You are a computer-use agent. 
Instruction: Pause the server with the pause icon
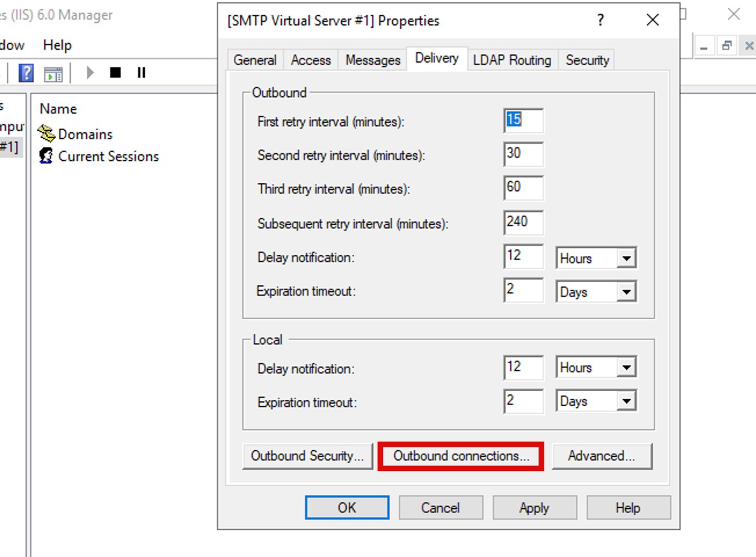[141, 73]
